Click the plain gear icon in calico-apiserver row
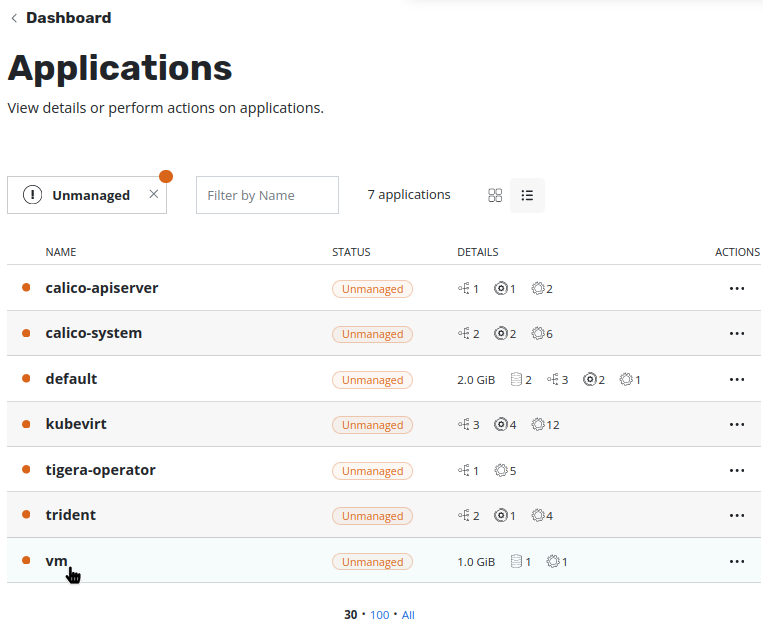 [x=538, y=288]
